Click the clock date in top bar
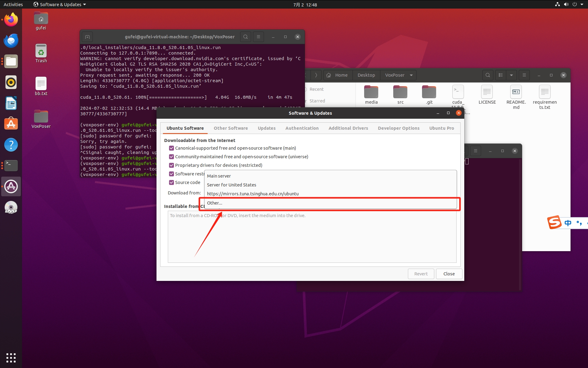This screenshot has height=368, width=588. tap(305, 5)
